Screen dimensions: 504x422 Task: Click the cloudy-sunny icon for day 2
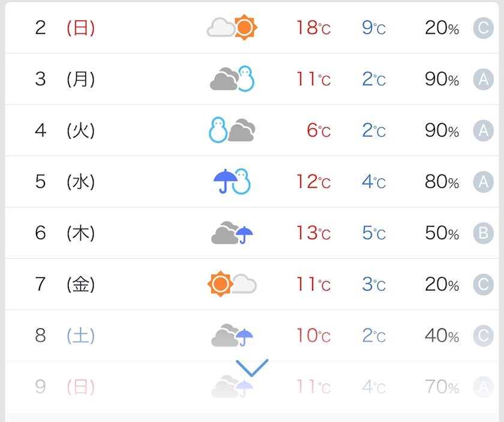coord(232,28)
